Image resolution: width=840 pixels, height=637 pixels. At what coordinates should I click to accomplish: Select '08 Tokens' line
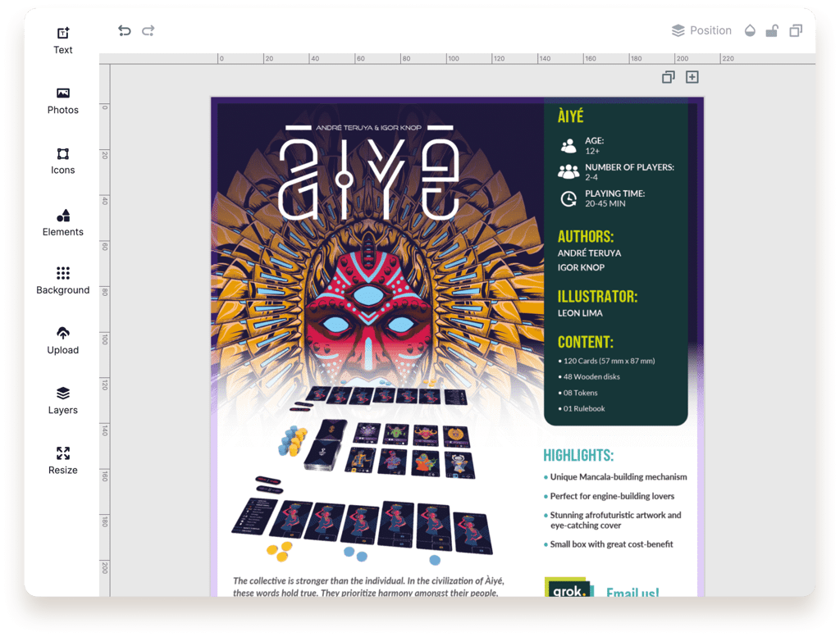pos(578,393)
